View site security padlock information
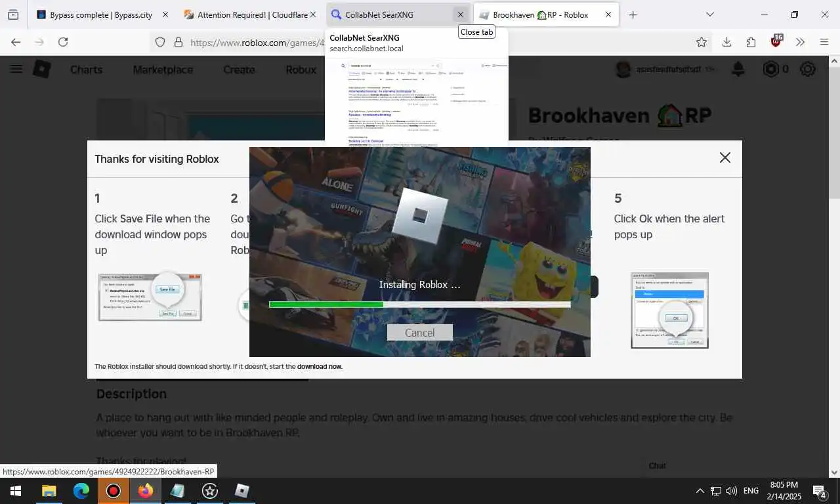The image size is (840, 504). [x=178, y=42]
